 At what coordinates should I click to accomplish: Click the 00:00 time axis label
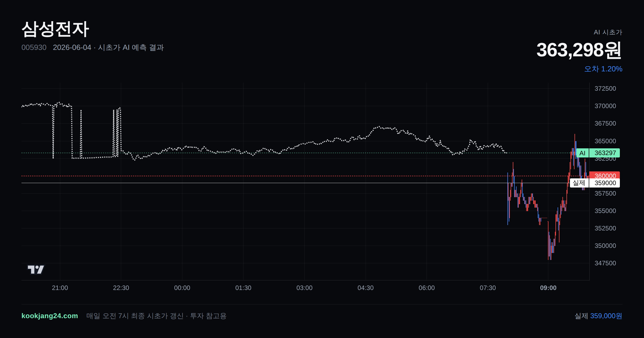(x=182, y=288)
